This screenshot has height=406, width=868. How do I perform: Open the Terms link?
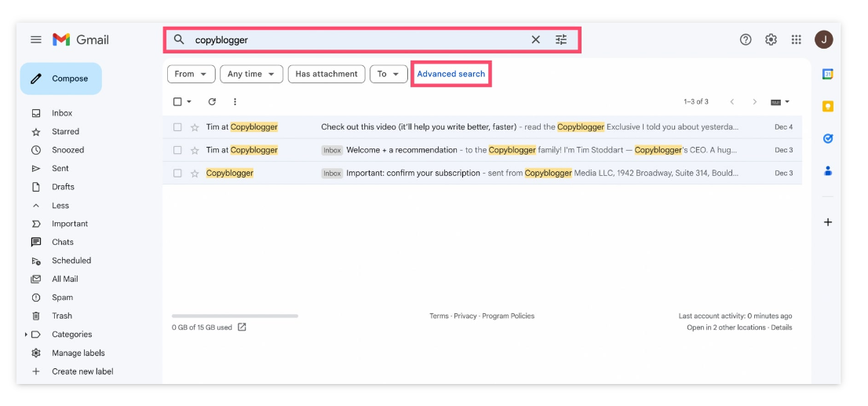(x=439, y=316)
